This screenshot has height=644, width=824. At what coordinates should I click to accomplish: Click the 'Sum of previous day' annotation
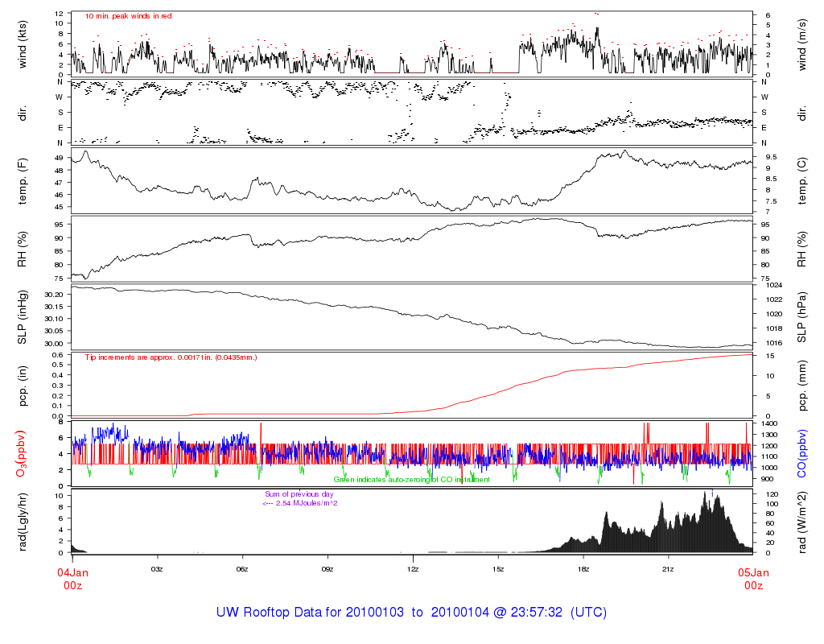point(299,494)
